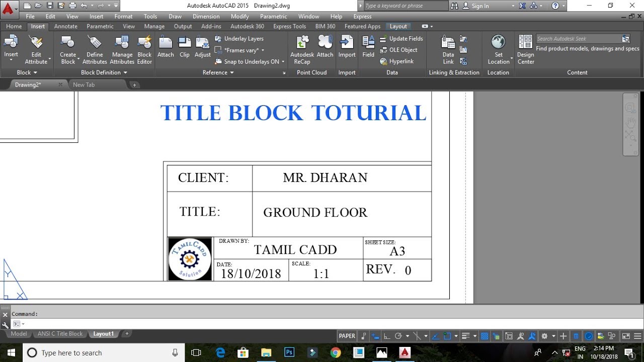
Task: Click the Pan hand in navigation bar
Action: coord(630,122)
